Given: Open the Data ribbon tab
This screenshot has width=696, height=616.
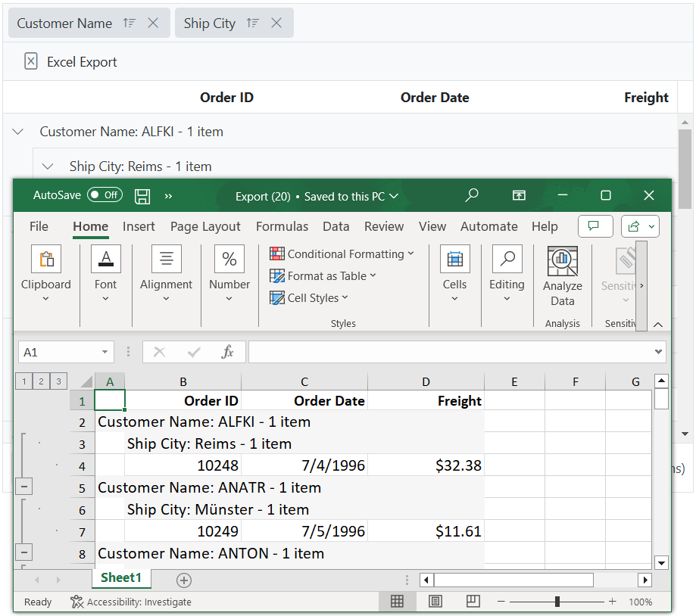Looking at the screenshot, I should click(336, 226).
